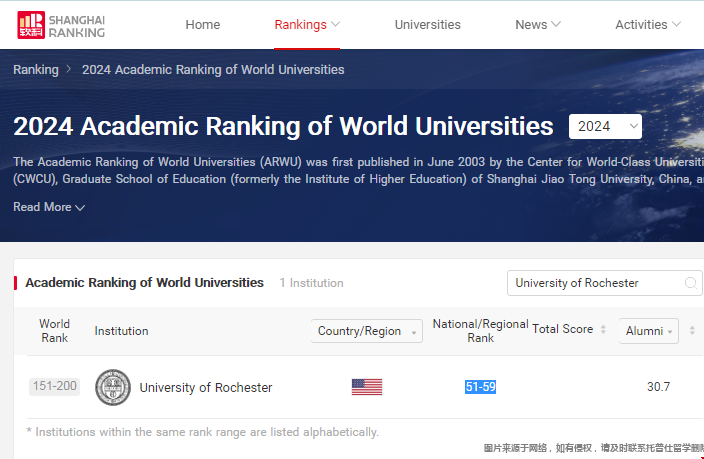Click the highlighted 51-59 national rank
The image size is (704, 459).
pyautogui.click(x=480, y=387)
